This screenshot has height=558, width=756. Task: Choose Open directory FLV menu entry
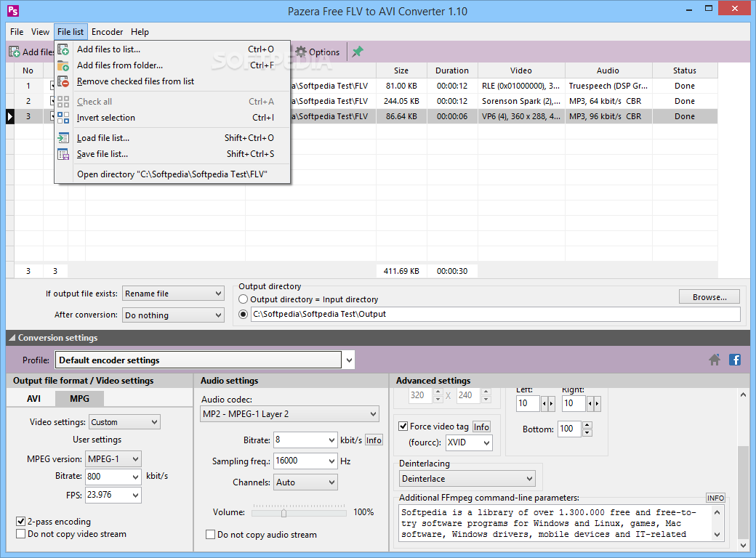pos(172,174)
